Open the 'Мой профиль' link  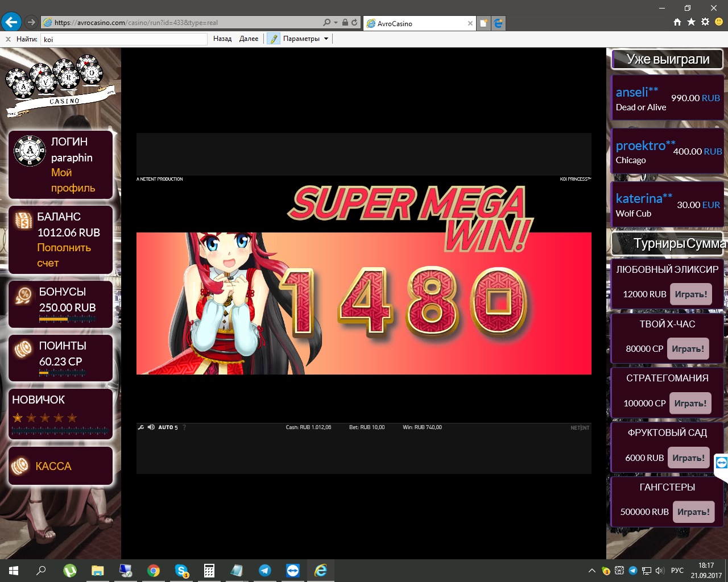[x=73, y=180]
